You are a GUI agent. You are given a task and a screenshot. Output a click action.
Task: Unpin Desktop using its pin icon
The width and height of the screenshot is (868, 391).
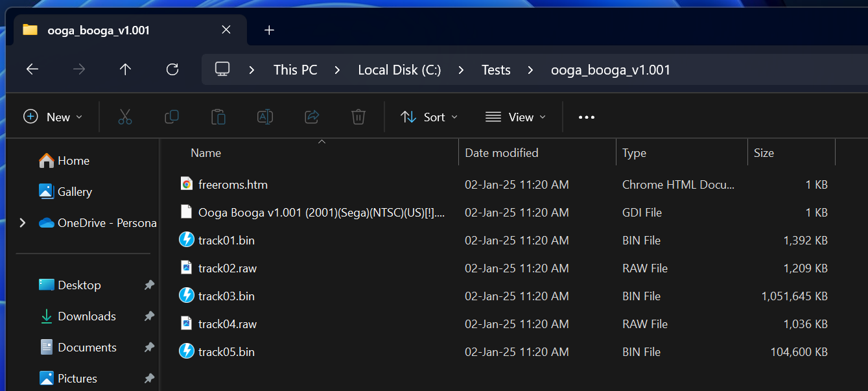tap(149, 285)
